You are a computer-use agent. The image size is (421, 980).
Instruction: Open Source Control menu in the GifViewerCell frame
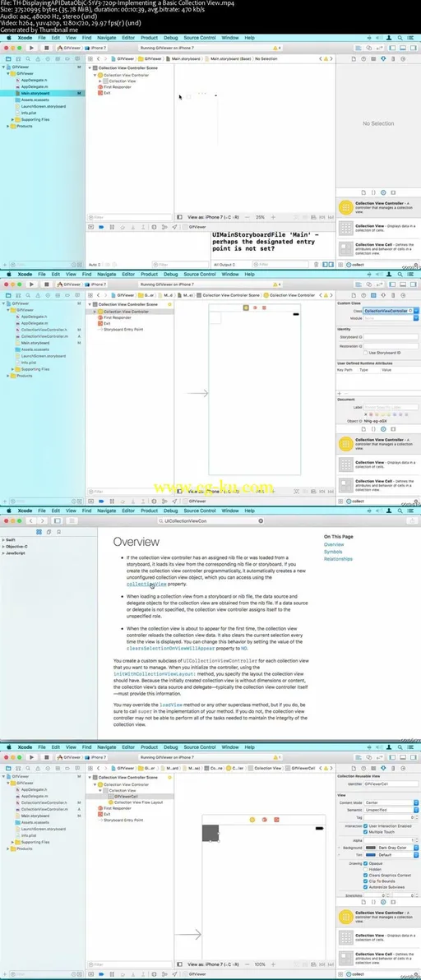(199, 747)
